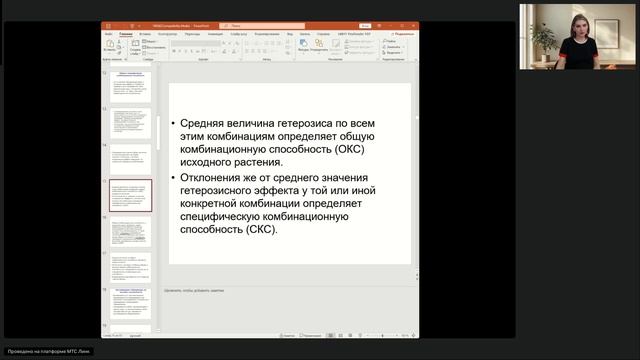Viewport: 640px width, 360px height.
Task: Click Reset (Восстановить) slide button
Action: [x=154, y=47]
